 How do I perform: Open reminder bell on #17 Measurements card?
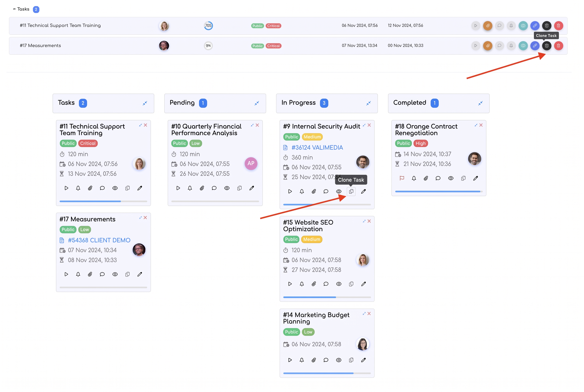[78, 274]
